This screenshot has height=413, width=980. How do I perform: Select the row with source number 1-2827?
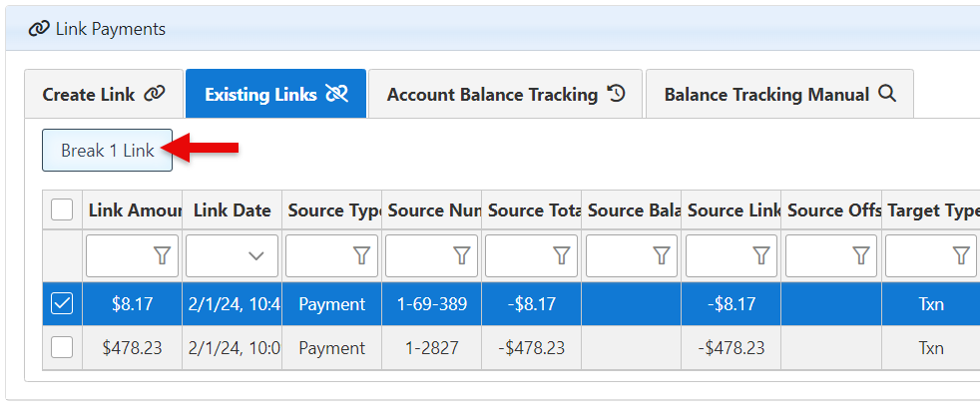click(431, 348)
